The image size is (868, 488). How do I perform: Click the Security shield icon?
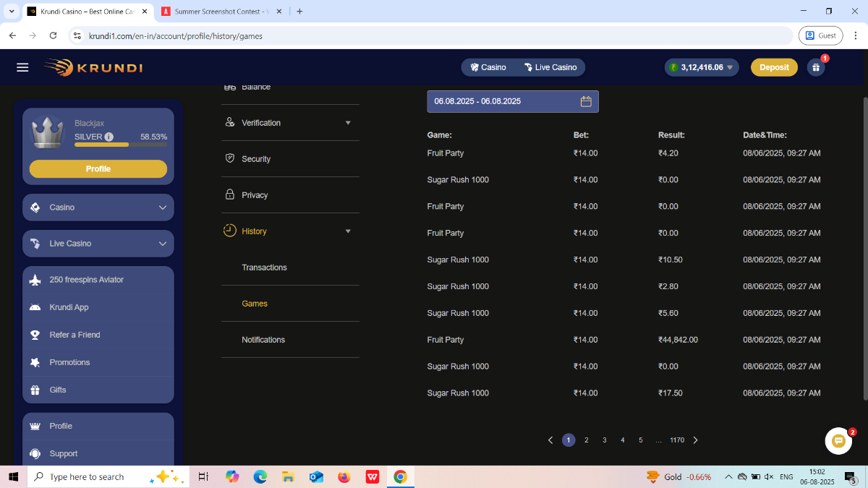pyautogui.click(x=230, y=159)
